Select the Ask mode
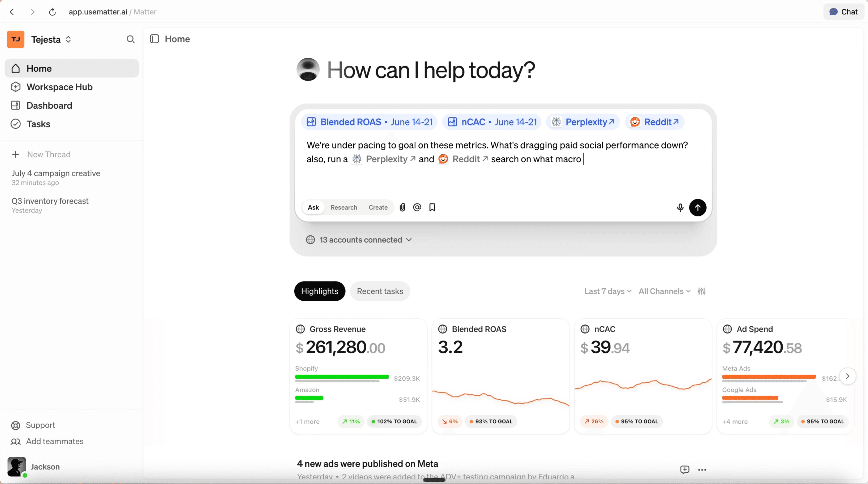This screenshot has height=484, width=868. pos(313,207)
